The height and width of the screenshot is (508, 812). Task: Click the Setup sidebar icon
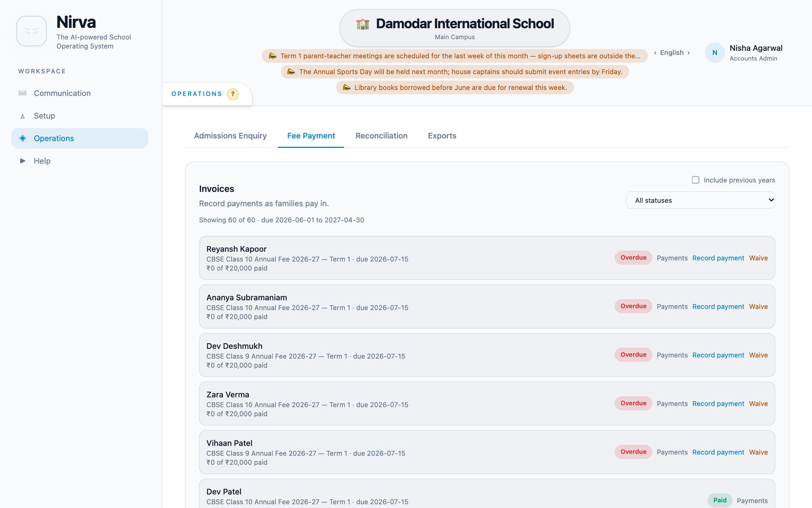point(23,116)
